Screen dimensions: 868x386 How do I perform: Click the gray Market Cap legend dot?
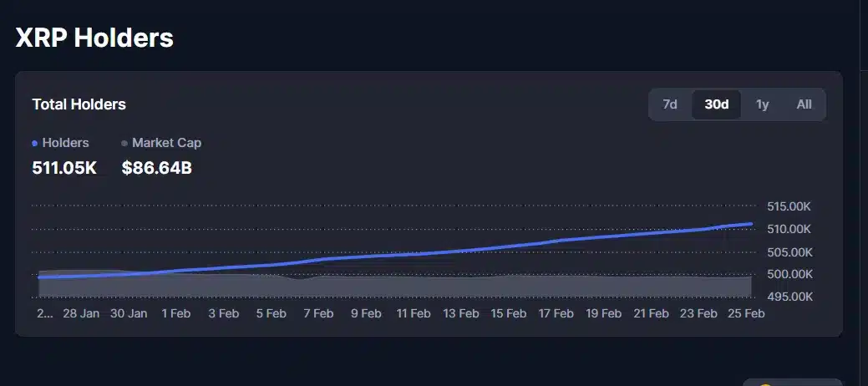(124, 144)
